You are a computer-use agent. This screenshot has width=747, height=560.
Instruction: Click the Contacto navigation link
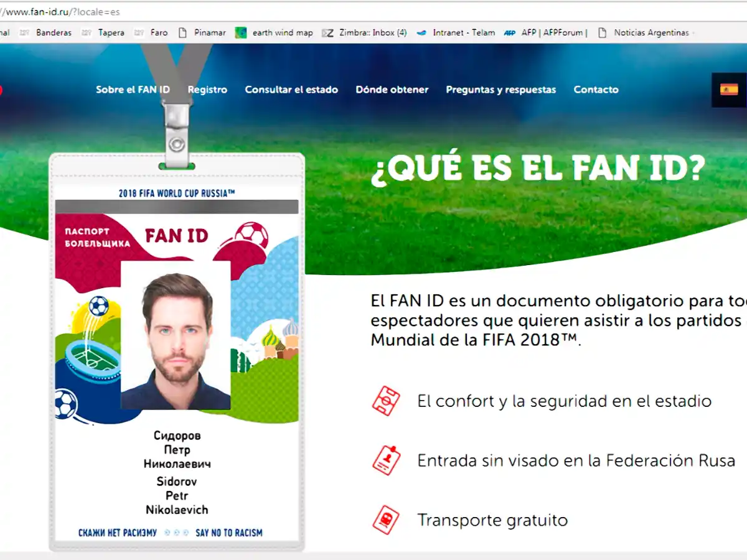tap(596, 90)
